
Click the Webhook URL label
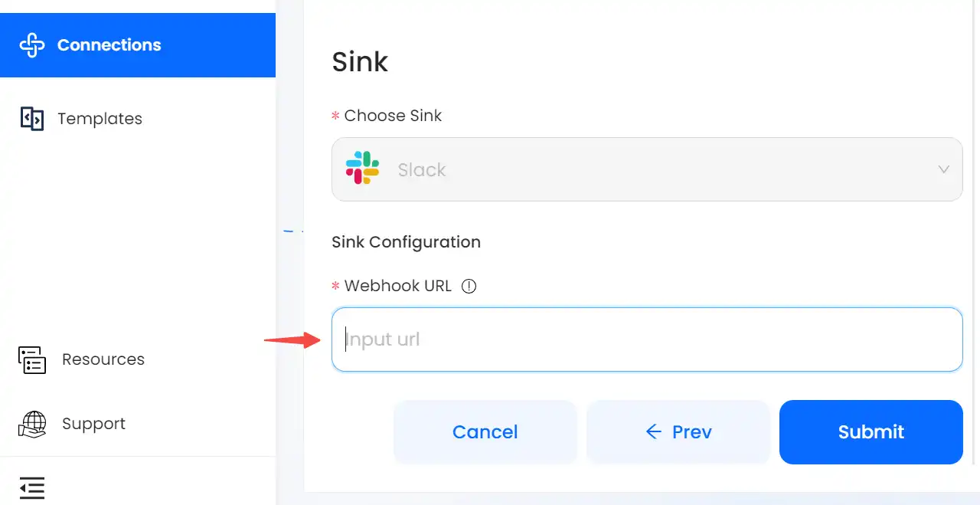pos(398,286)
